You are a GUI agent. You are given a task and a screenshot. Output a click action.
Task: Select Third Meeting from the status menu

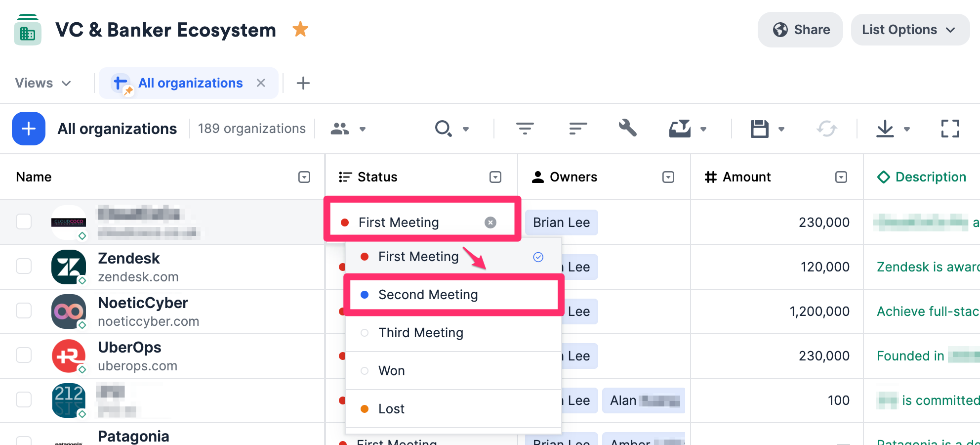click(x=420, y=332)
